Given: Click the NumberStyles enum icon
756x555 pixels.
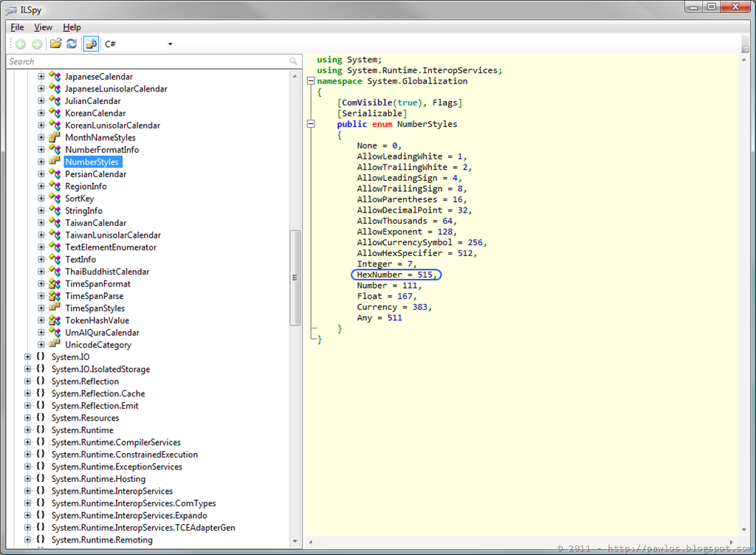Looking at the screenshot, I should click(x=55, y=162).
